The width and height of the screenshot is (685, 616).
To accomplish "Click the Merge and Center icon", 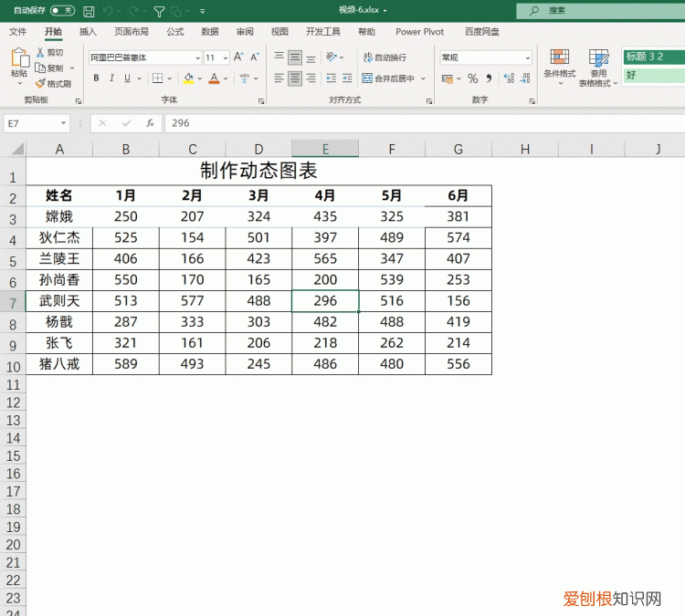I will [x=367, y=78].
